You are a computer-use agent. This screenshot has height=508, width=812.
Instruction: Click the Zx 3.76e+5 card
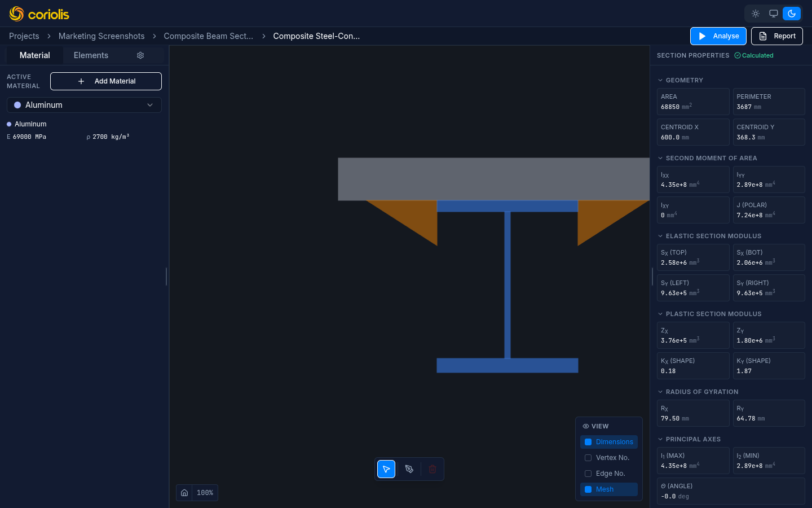tap(693, 335)
